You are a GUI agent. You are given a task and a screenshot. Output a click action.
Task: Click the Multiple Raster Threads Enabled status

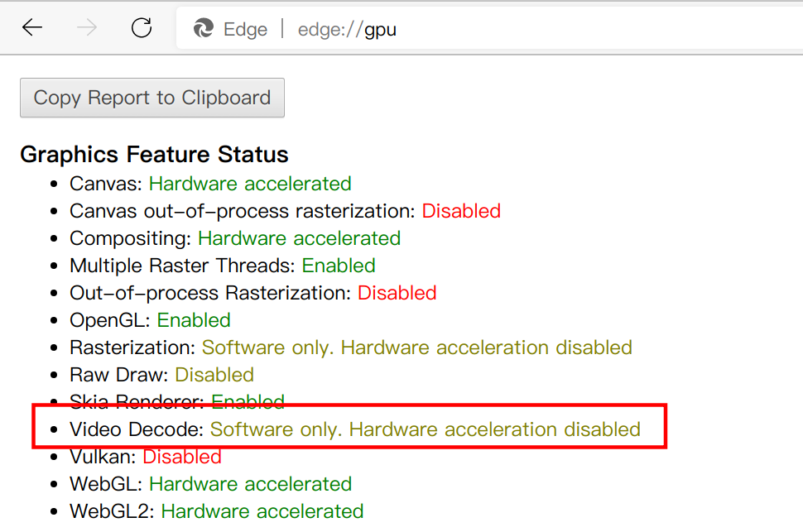(339, 266)
